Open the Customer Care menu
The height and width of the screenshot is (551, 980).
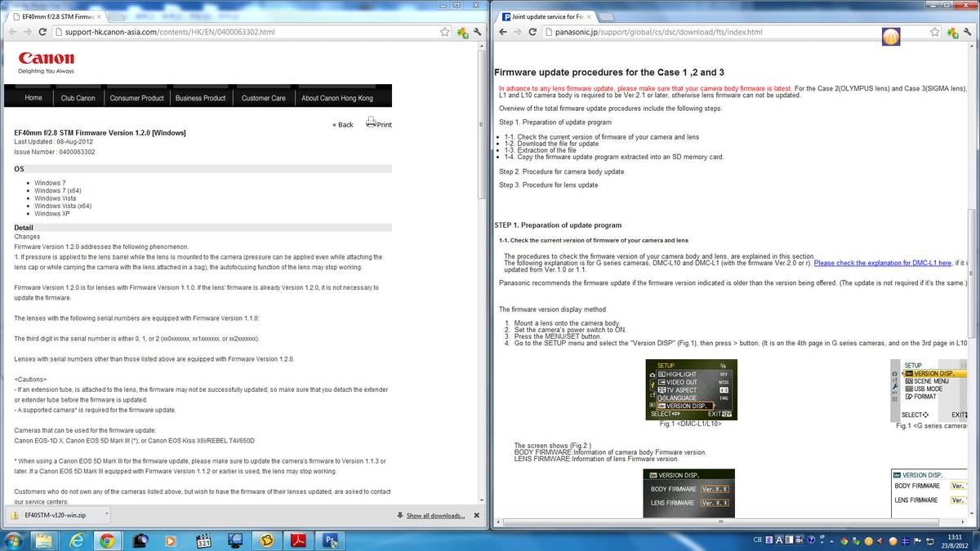pyautogui.click(x=264, y=98)
